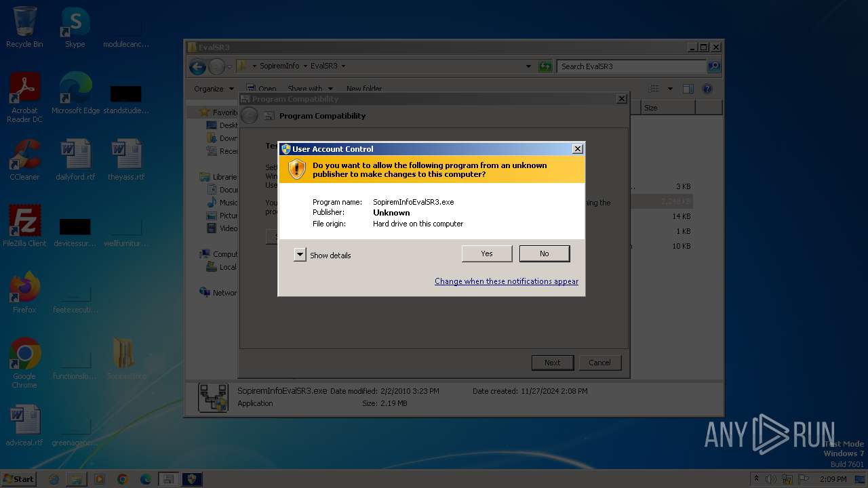Click the SopiremInfo breadcrumb segment

[x=279, y=66]
